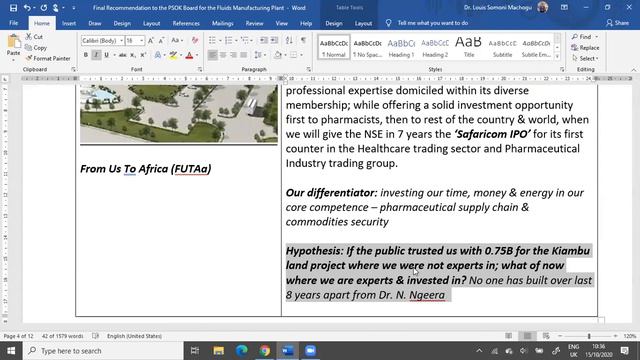Image resolution: width=640 pixels, height=360 pixels.
Task: Replace text in the document
Action: (586, 48)
